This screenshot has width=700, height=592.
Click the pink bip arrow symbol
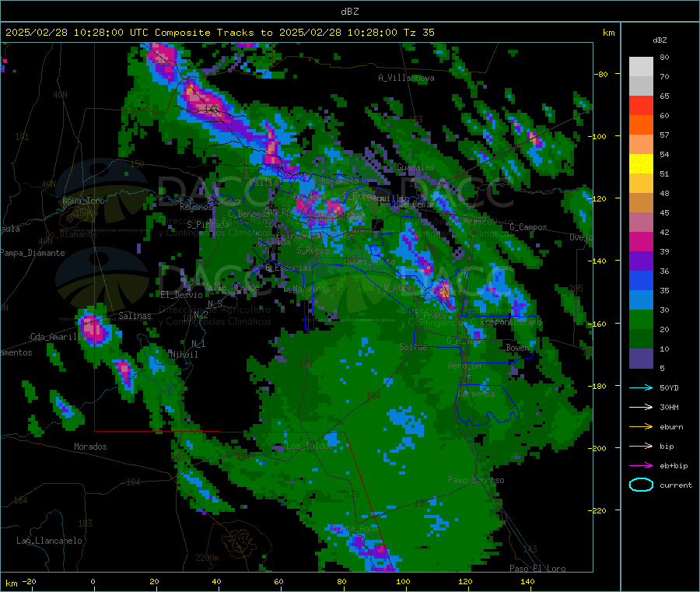point(641,446)
